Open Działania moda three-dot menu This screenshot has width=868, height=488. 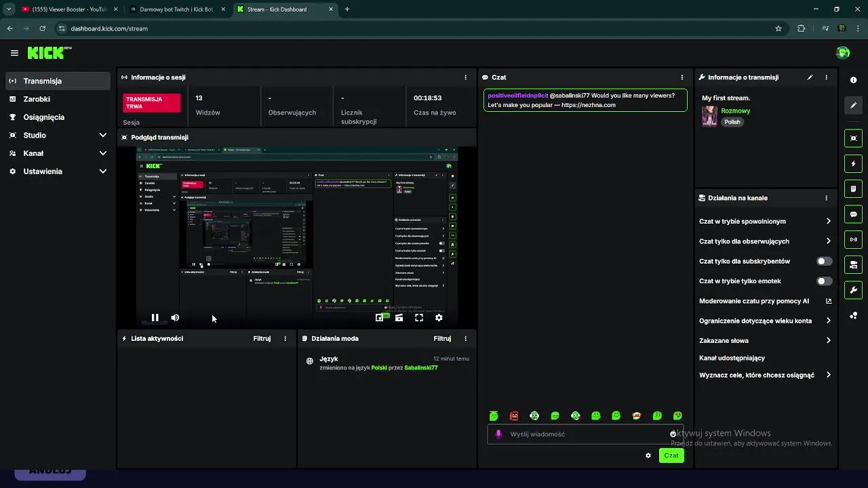tap(465, 338)
